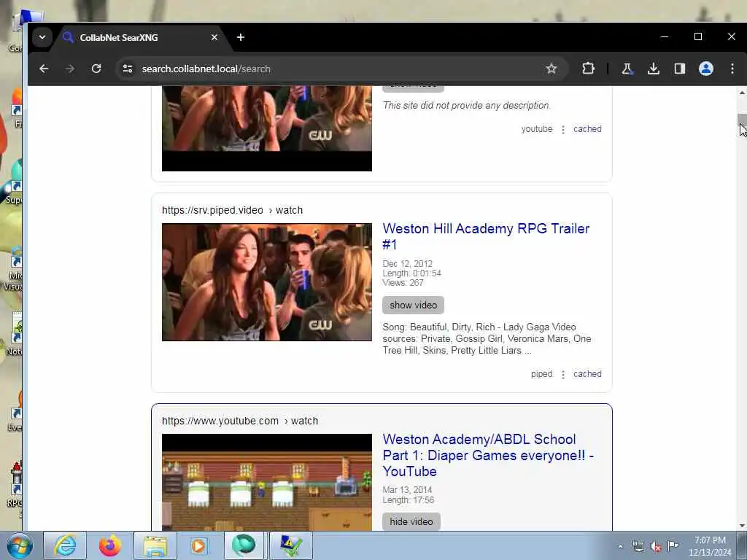Click the page scroll up arrow

pyautogui.click(x=742, y=93)
